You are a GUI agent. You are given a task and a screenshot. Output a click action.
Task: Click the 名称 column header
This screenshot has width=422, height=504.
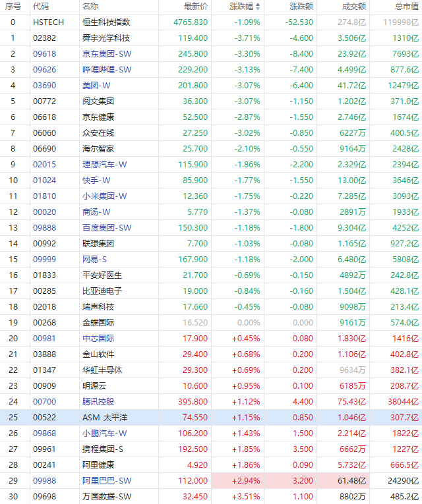(90, 7)
